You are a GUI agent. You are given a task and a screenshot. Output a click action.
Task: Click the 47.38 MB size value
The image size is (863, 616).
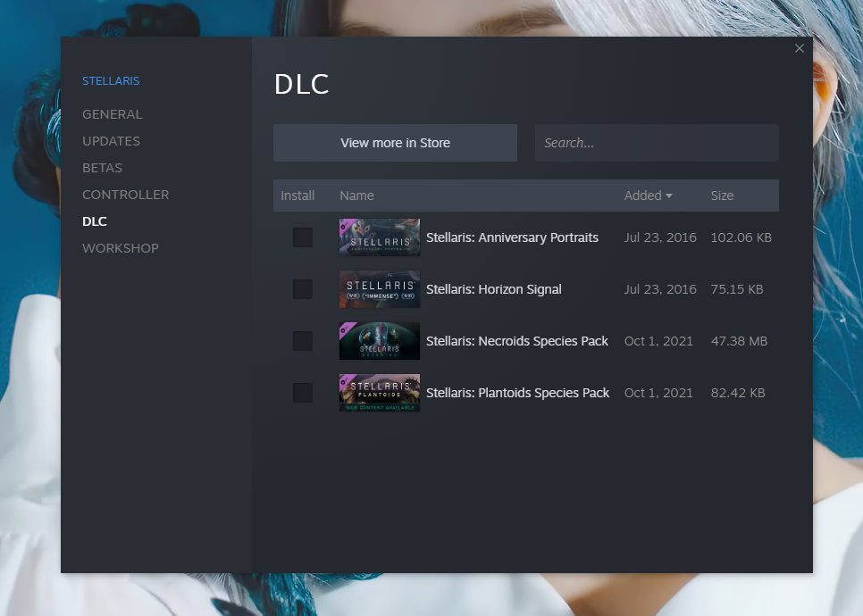[x=739, y=341]
